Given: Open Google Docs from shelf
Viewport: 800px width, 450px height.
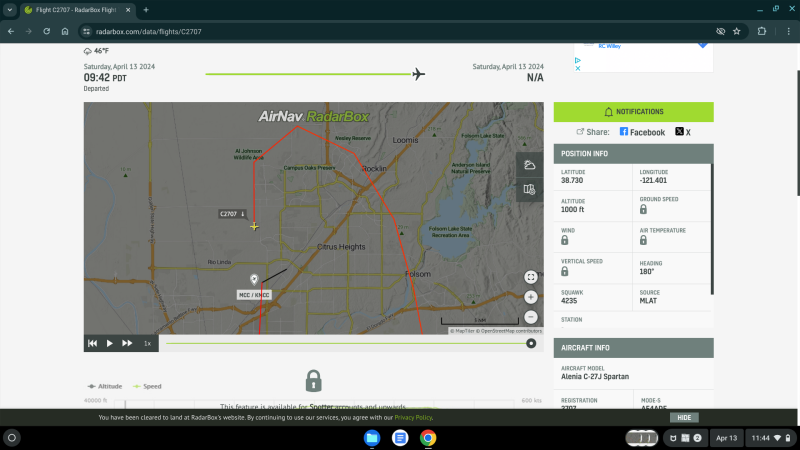Looking at the screenshot, I should pos(400,438).
